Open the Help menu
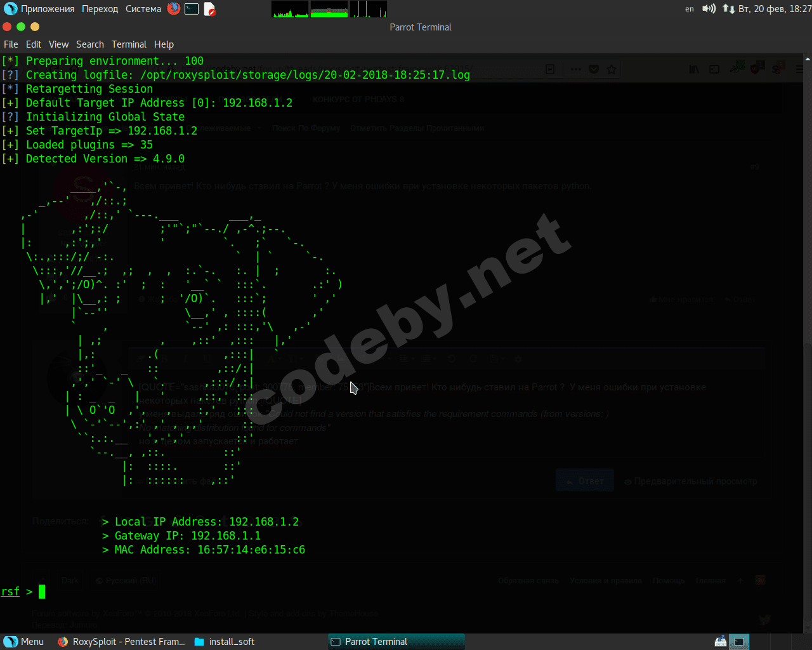This screenshot has width=812, height=650. click(x=164, y=44)
